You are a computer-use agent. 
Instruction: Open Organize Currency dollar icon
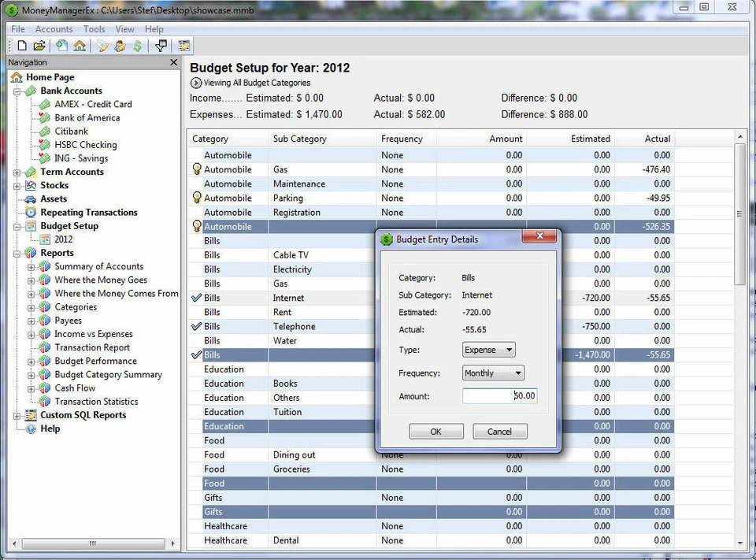pos(138,46)
